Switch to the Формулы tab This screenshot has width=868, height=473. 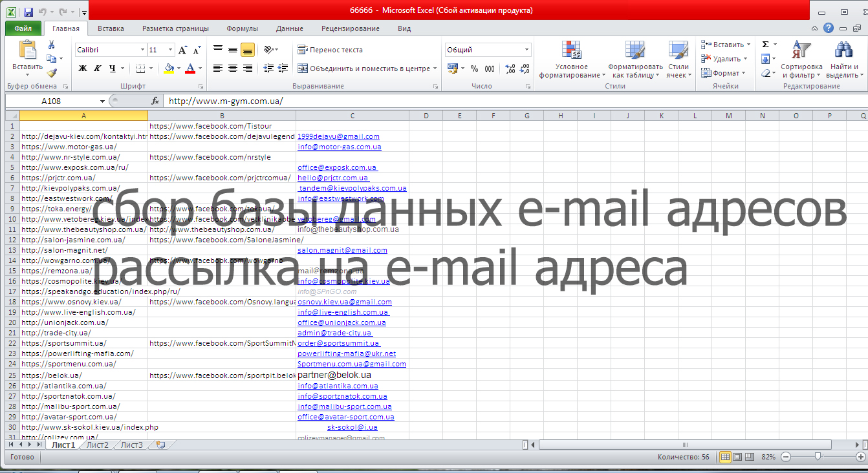coord(242,28)
